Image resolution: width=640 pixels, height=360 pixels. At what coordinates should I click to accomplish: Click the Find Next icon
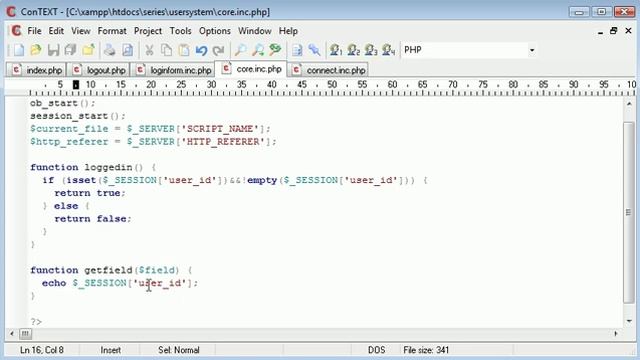[258, 50]
